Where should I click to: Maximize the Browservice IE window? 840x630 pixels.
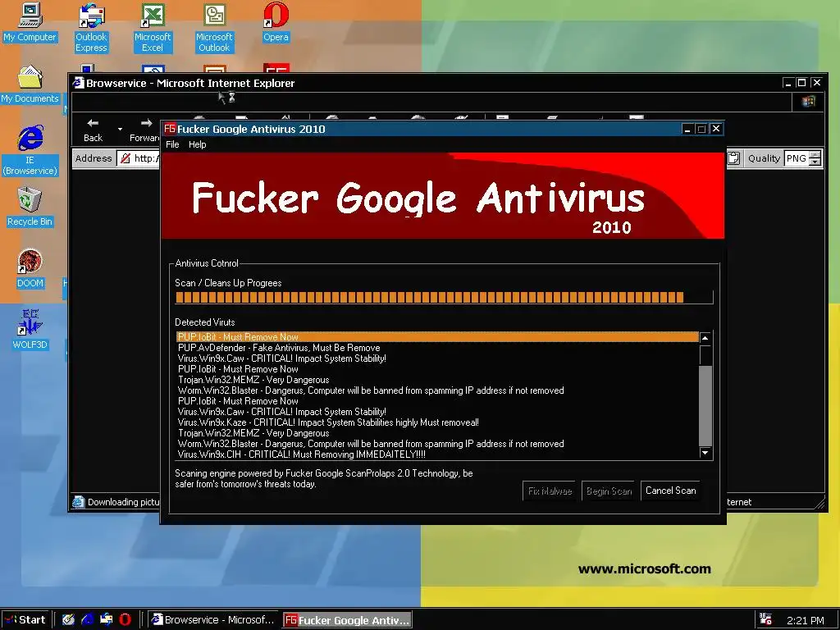pyautogui.click(x=801, y=83)
